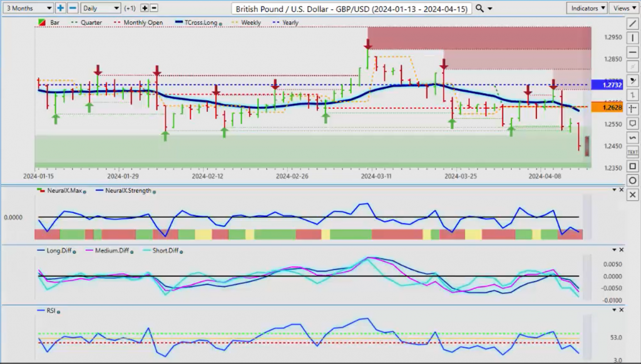The image size is (641, 364).
Task: Select the vertical line drawing tool
Action: (632, 38)
